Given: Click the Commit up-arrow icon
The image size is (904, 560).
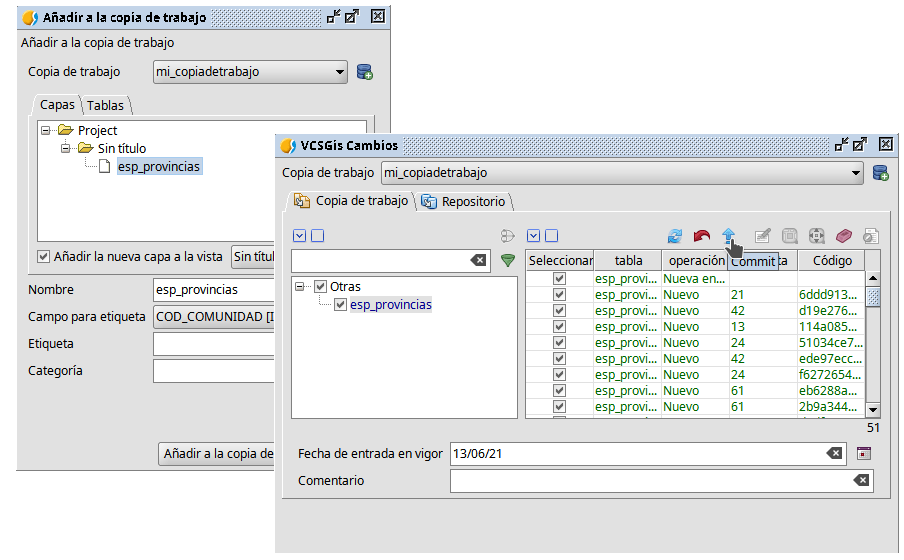Looking at the screenshot, I should (728, 235).
